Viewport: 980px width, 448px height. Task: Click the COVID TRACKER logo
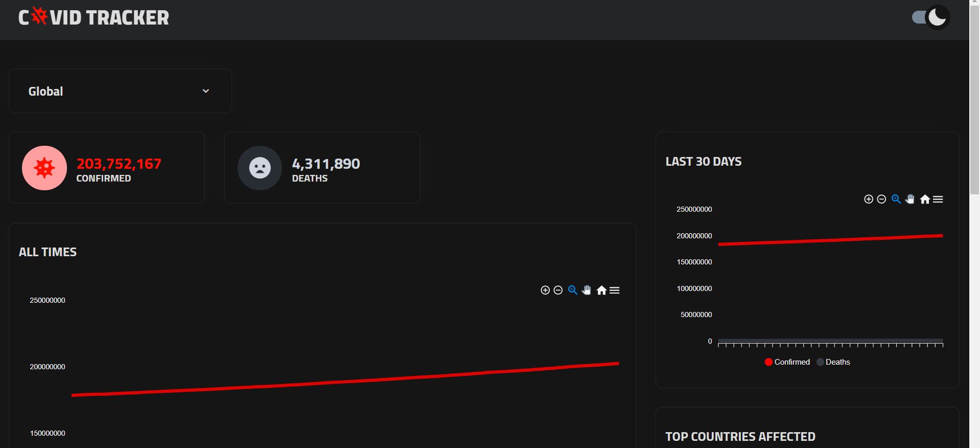click(x=94, y=18)
